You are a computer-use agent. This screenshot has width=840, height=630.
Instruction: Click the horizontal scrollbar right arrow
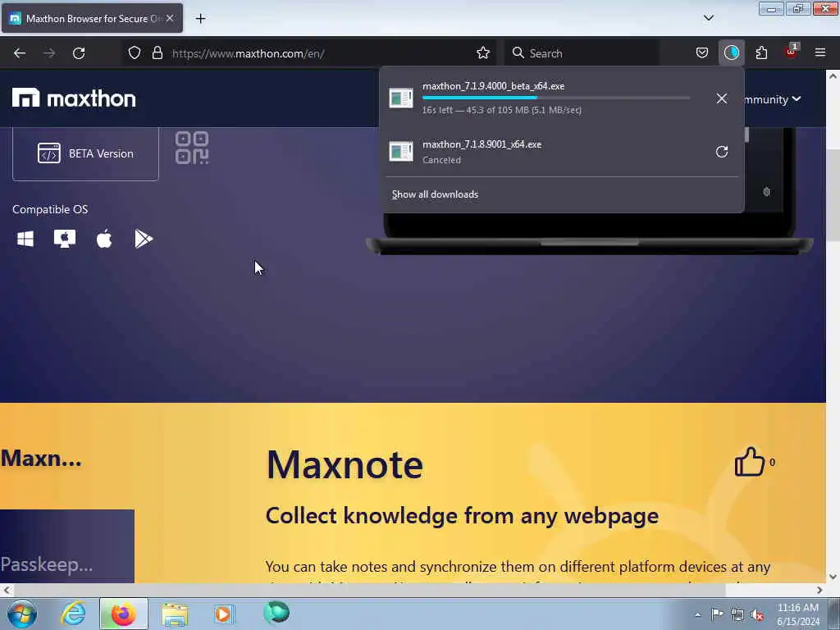819,590
